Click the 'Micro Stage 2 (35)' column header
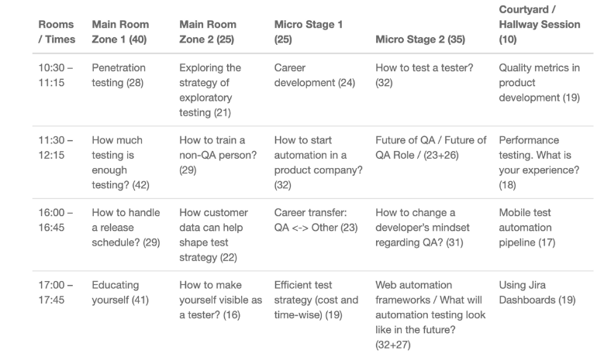The width and height of the screenshot is (604, 364). click(x=420, y=39)
